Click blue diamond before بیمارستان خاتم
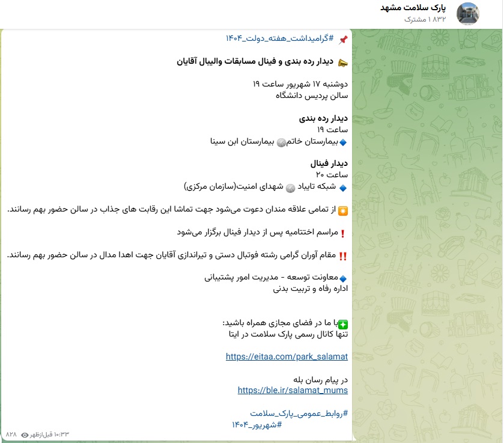Viewport: 504px width, 443px height. 344,143
